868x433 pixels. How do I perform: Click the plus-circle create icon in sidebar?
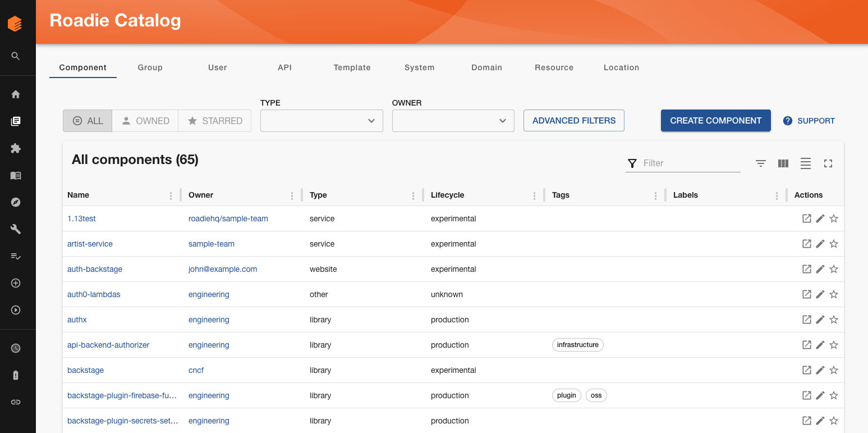point(16,283)
